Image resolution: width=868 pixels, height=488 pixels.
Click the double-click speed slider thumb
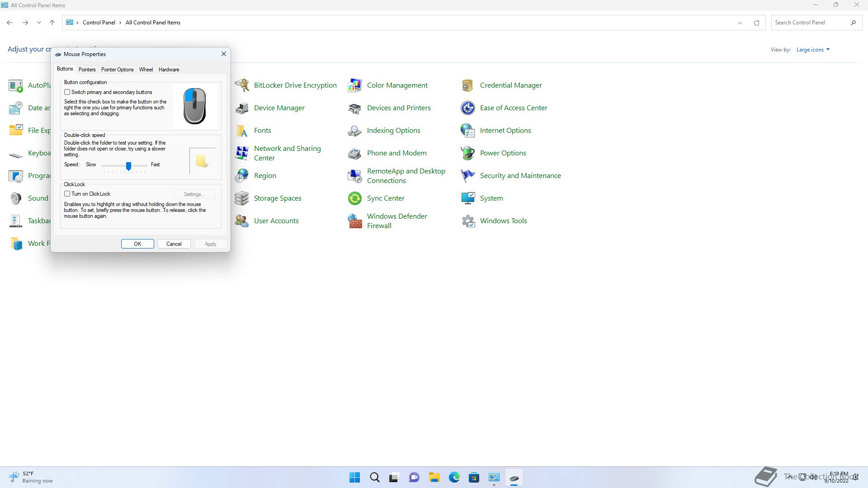129,166
